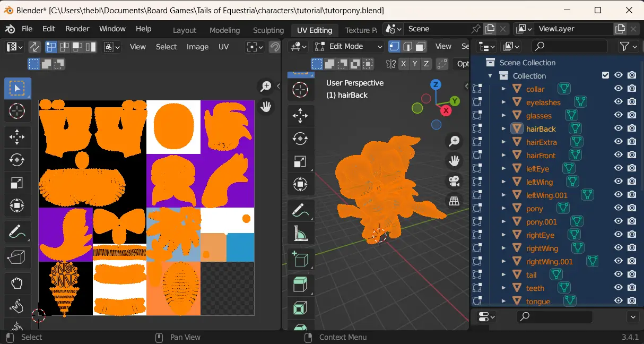Screen dimensions: 644x344
Task: Select the UV editor Transform tool
Action: click(18, 205)
